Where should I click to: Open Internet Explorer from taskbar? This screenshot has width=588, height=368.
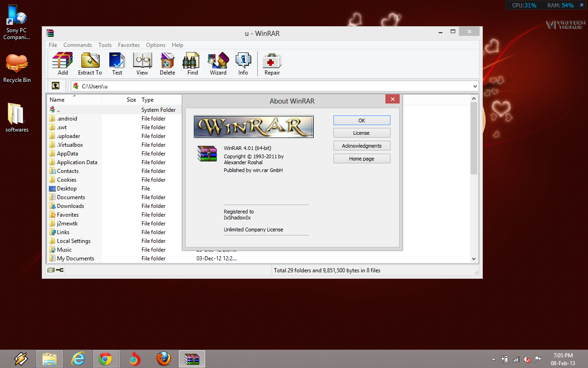click(79, 359)
